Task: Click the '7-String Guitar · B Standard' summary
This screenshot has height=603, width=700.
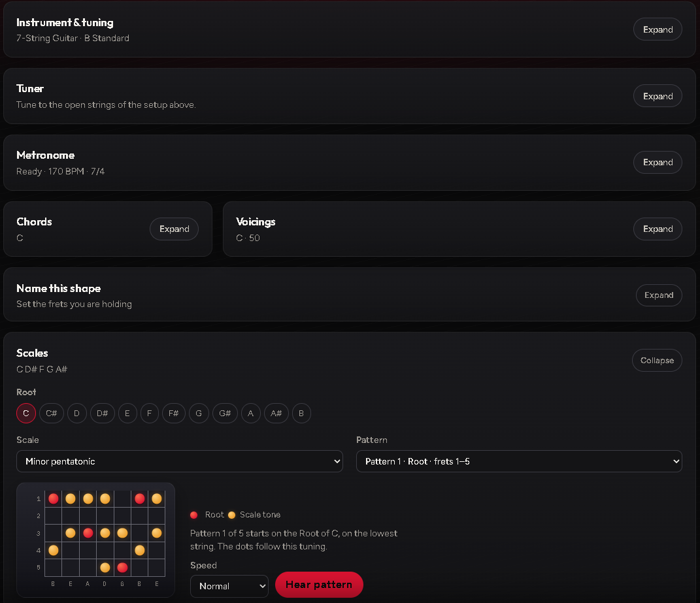Action: click(x=73, y=38)
